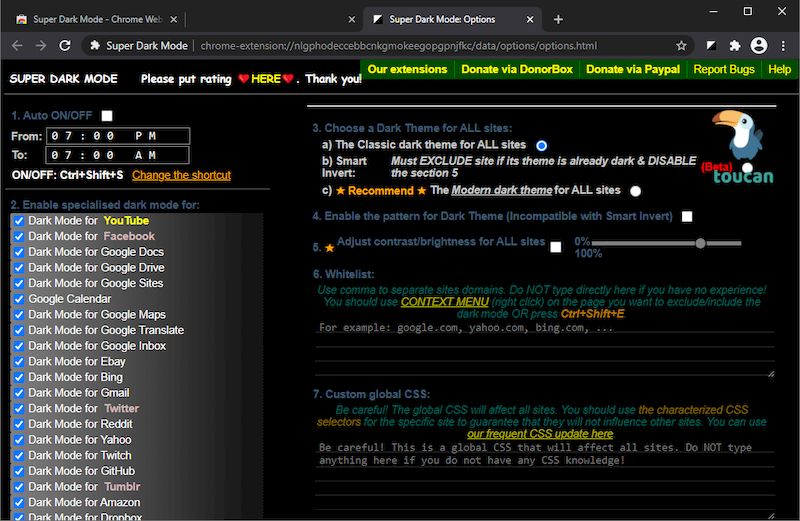Go back to the previous page
800x521 pixels.
[x=17, y=46]
